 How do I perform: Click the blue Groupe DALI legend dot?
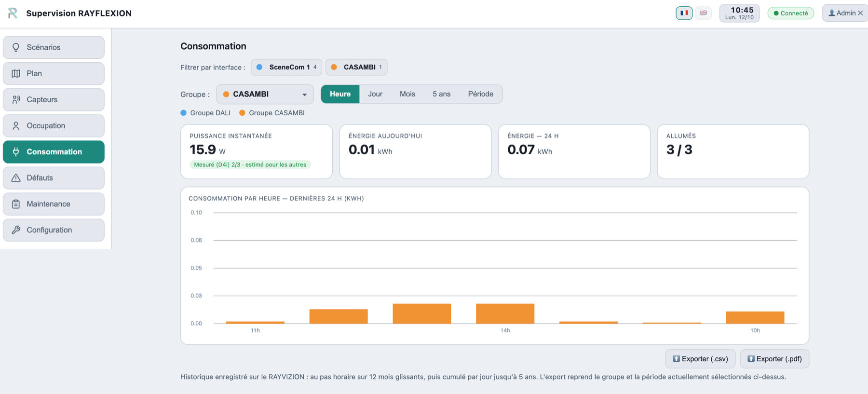183,113
